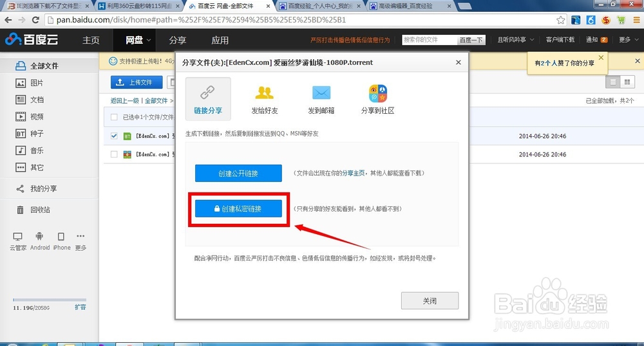Viewport: 644px width, 346px height.
Task: Click the orange dollar extension icon
Action: (606, 20)
